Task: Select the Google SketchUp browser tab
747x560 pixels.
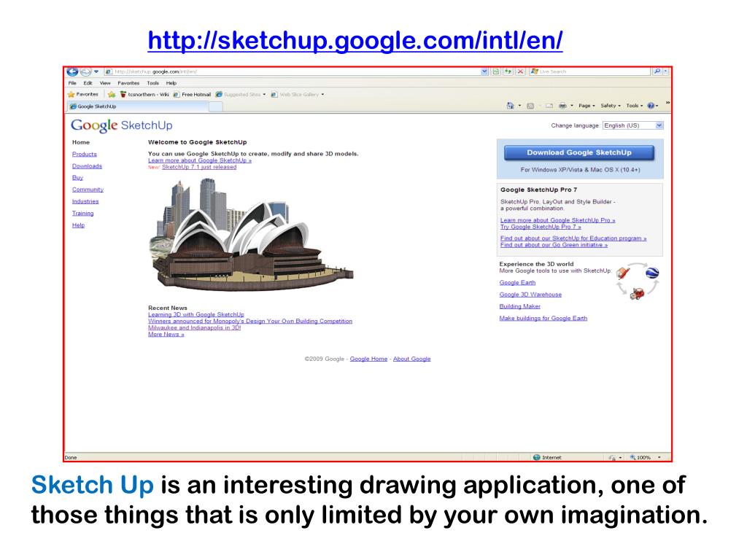Action: click(138, 106)
